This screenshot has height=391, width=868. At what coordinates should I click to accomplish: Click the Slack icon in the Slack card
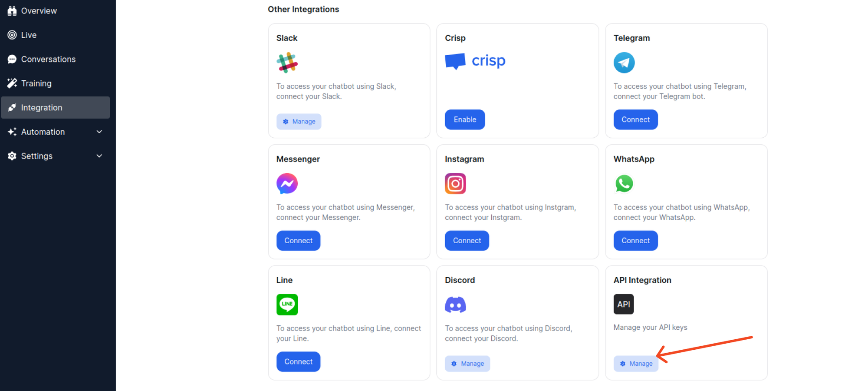287,61
